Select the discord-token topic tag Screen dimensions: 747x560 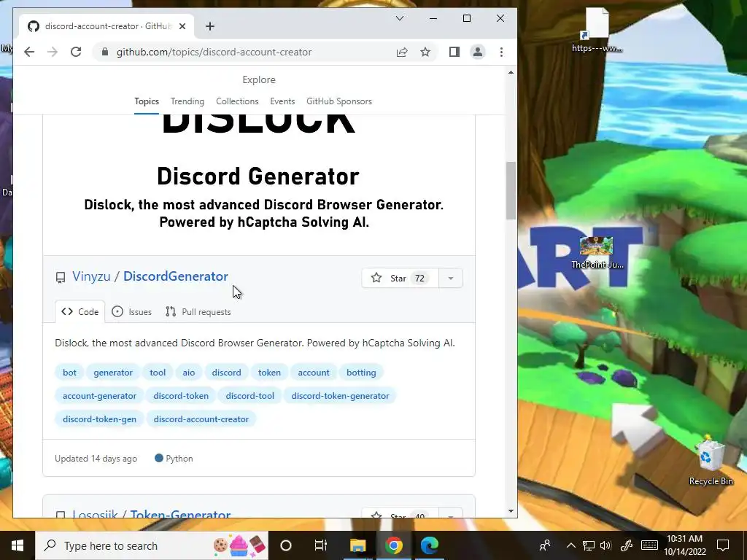pos(181,396)
